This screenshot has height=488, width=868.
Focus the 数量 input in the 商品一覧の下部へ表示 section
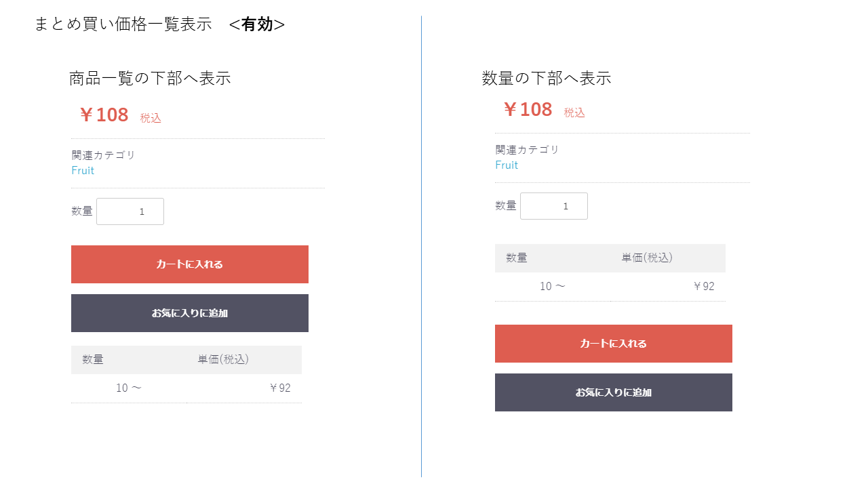coord(130,211)
